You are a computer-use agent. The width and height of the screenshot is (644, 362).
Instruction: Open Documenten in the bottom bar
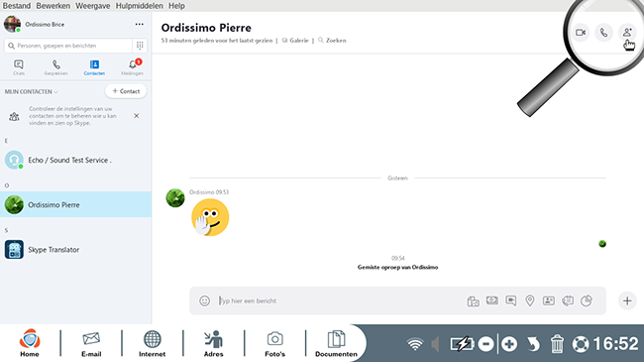[336, 343]
